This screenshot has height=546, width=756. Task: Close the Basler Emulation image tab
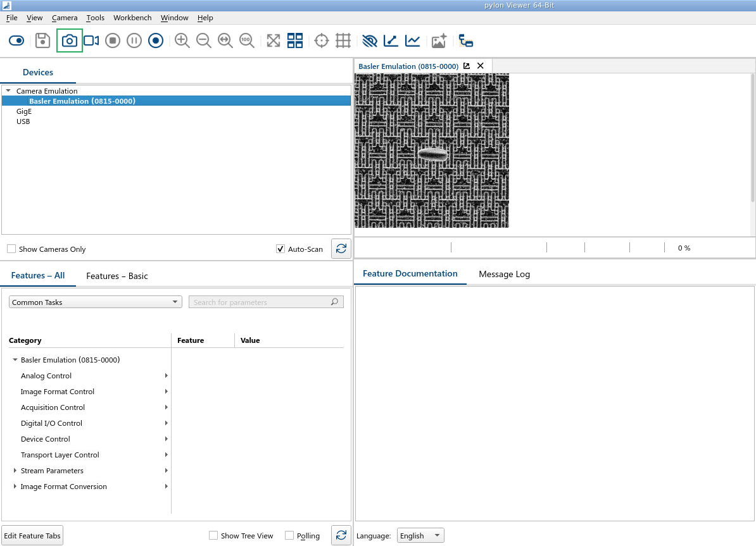click(480, 66)
